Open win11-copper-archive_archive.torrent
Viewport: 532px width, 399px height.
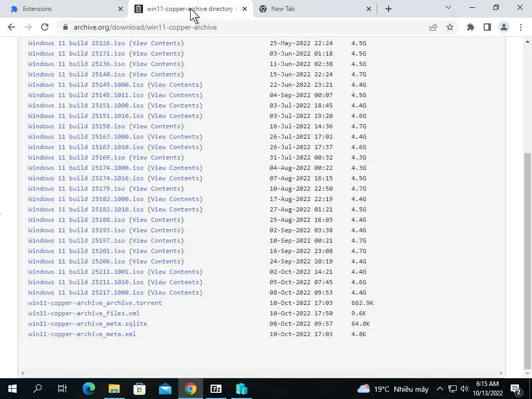95,303
